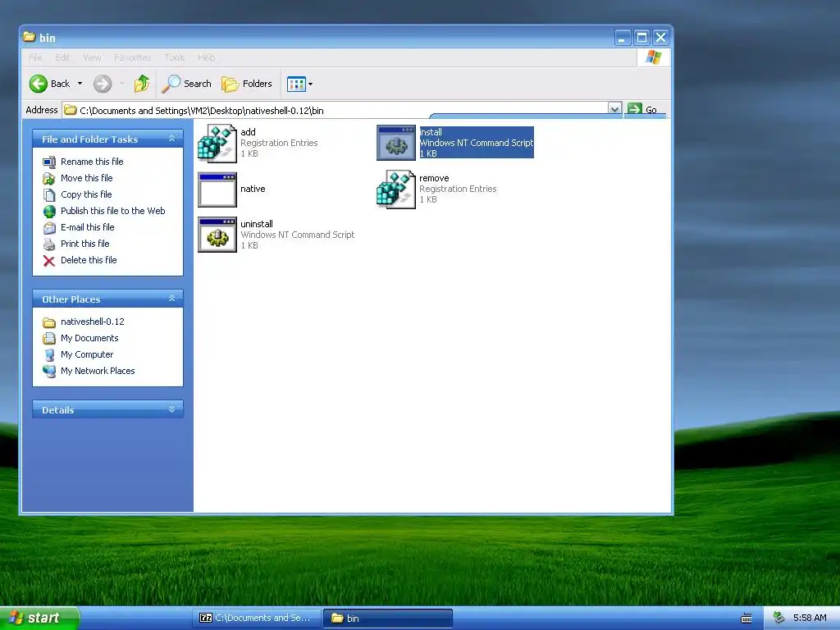Click the Publish to Web globe icon
The image size is (840, 630).
tap(48, 211)
